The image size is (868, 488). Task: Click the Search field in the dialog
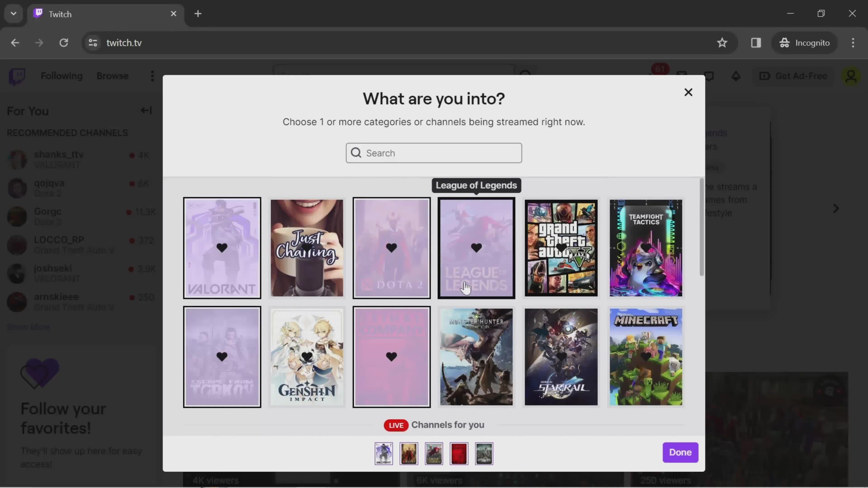[434, 153]
